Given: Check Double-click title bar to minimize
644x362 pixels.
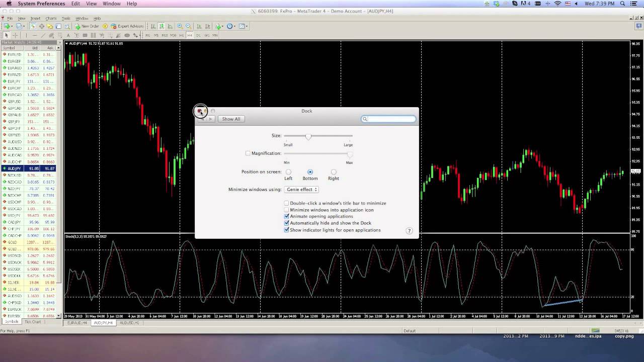Looking at the screenshot, I should click(x=287, y=203).
